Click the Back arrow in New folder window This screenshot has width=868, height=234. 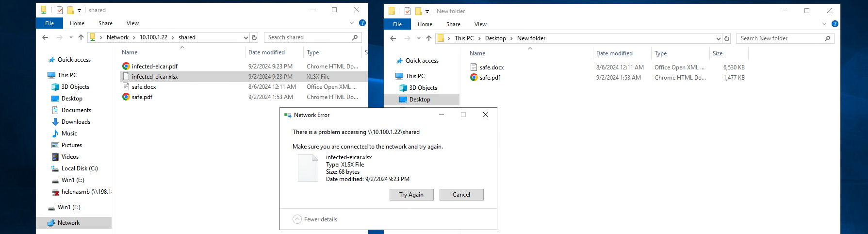pyautogui.click(x=393, y=38)
